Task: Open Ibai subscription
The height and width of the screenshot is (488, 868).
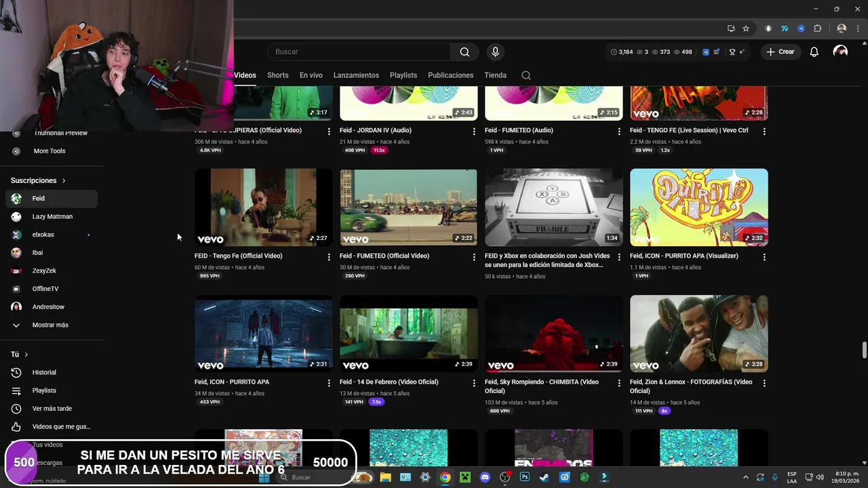Action: [x=52, y=253]
